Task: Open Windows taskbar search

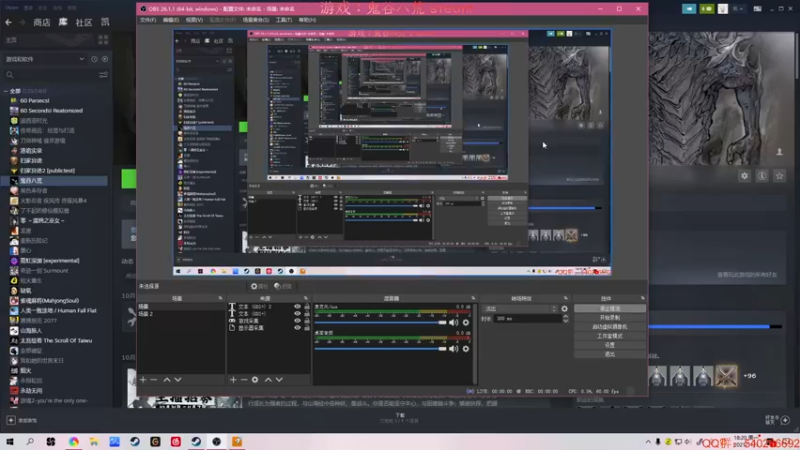Action: [30, 442]
